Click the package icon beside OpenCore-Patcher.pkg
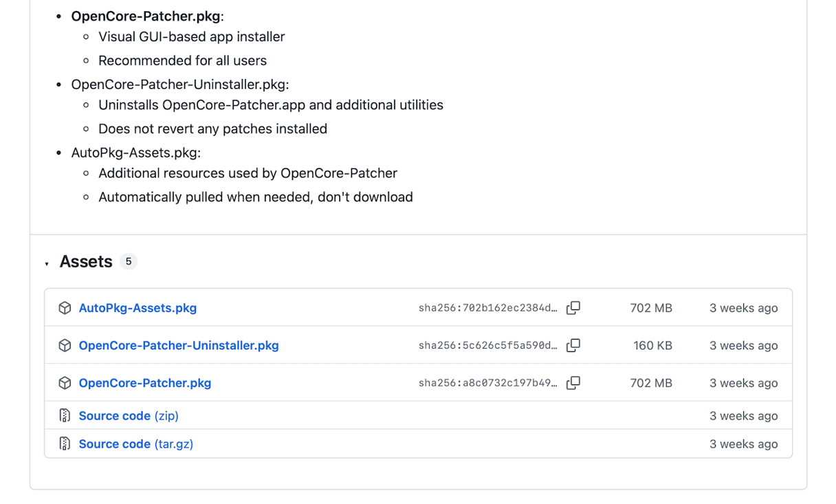The width and height of the screenshot is (836, 504). (x=65, y=383)
